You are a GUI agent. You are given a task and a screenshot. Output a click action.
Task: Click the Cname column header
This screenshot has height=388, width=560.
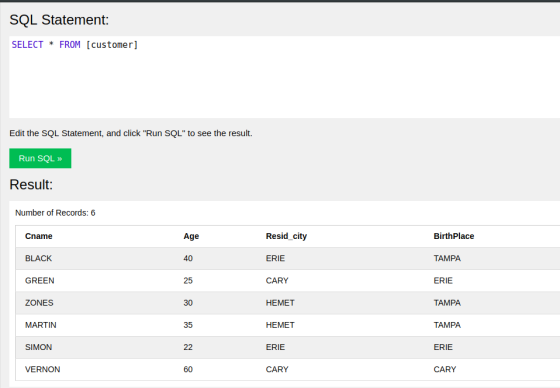pyautogui.click(x=39, y=236)
